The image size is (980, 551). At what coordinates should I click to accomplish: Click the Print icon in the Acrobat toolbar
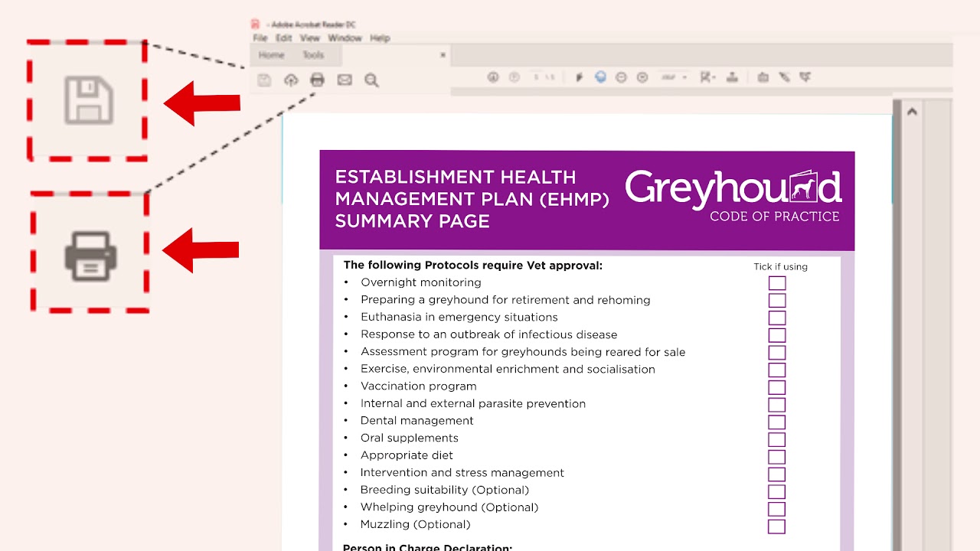tap(317, 80)
